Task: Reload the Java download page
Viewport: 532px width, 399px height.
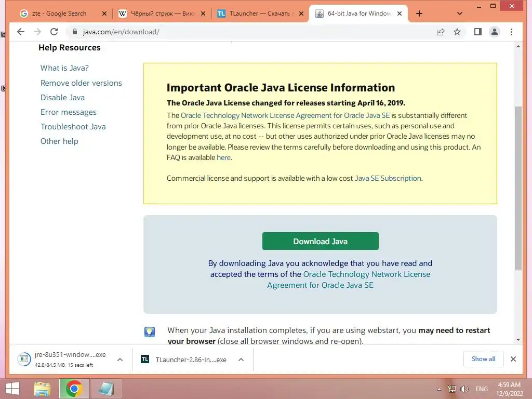Action: click(x=54, y=32)
